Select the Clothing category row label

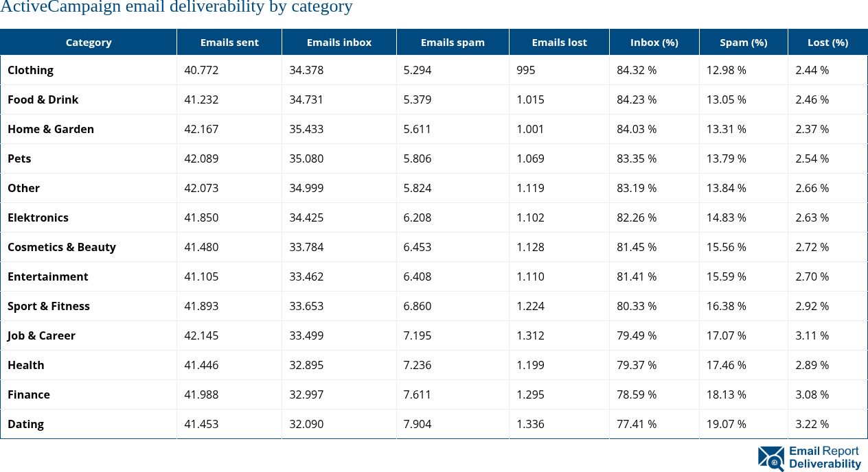[31, 70]
